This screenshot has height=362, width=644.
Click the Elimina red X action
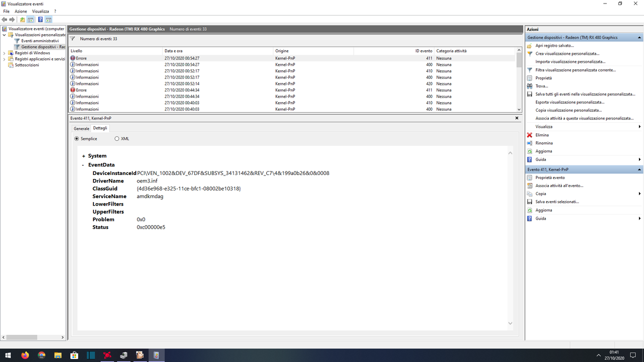point(542,135)
